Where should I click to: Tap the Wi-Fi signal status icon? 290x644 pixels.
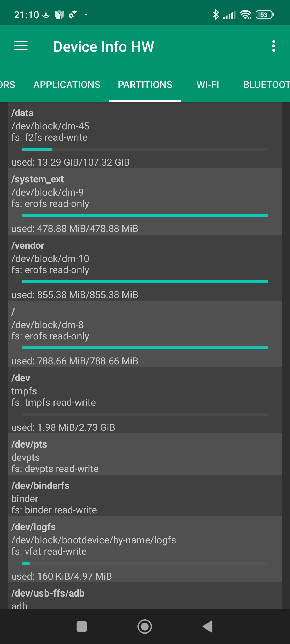click(245, 15)
